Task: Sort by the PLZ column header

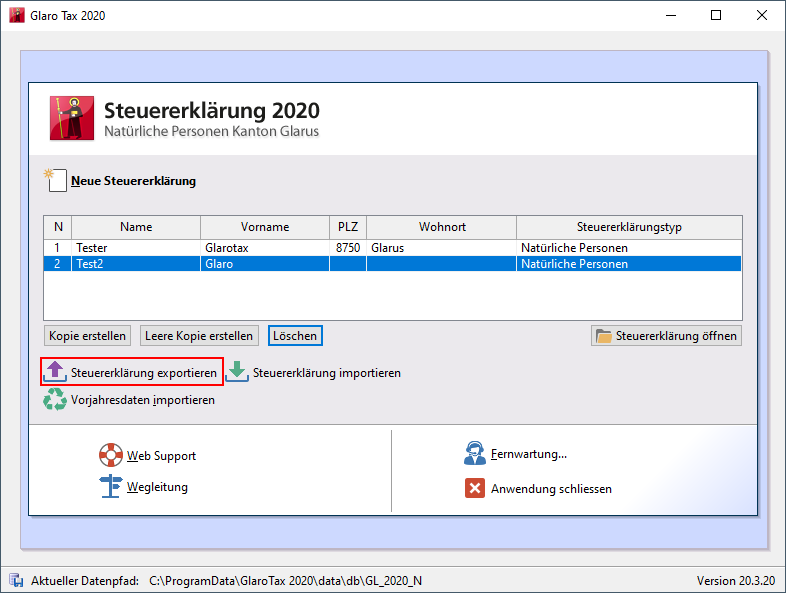Action: click(348, 227)
